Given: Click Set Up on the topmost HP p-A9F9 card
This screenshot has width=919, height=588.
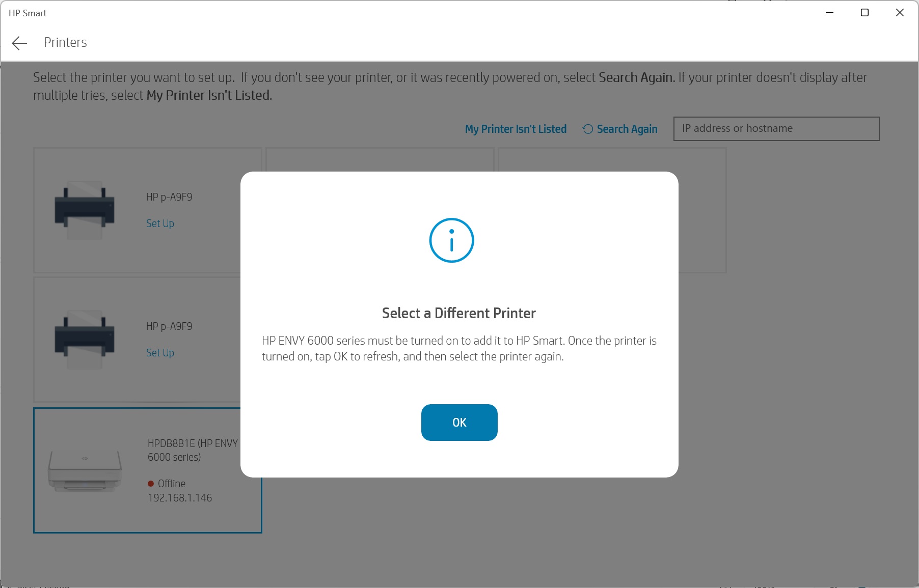Looking at the screenshot, I should (160, 223).
